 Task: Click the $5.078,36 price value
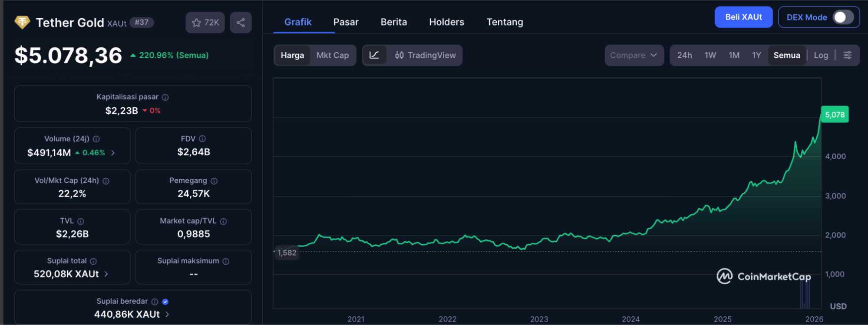69,56
